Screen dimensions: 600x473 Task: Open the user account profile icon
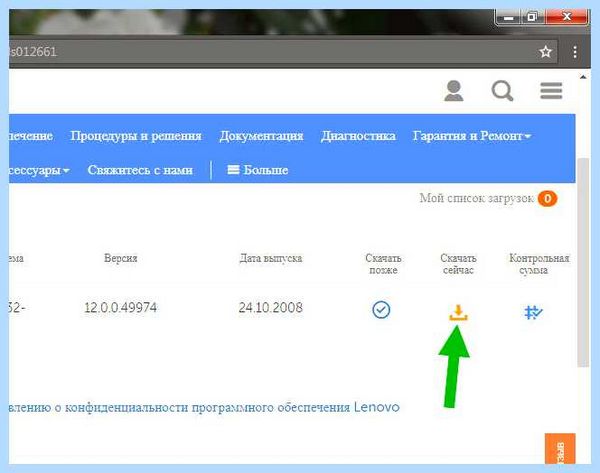454,91
